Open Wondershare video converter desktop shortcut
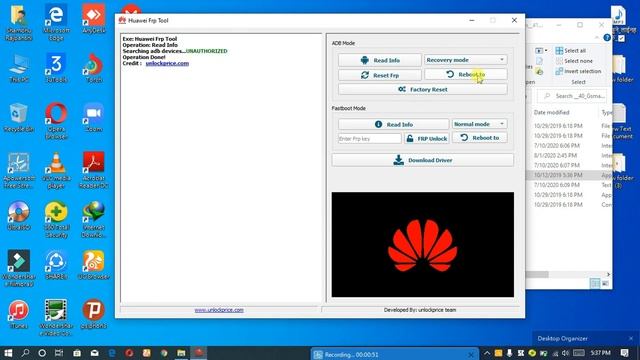This screenshot has width=640, height=360. [x=56, y=318]
